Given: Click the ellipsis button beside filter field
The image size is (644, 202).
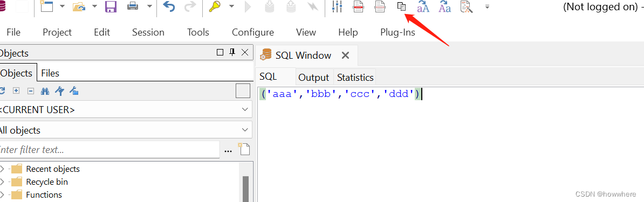Looking at the screenshot, I should [228, 151].
